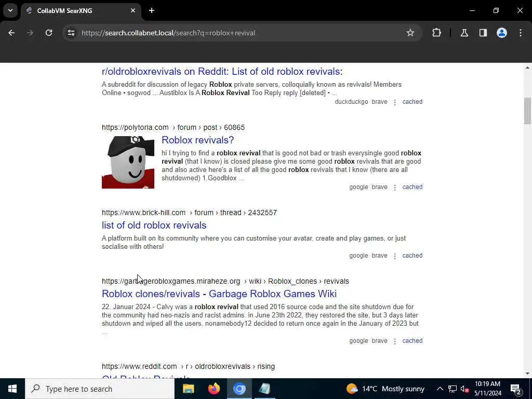Image resolution: width=532 pixels, height=399 pixels.
Task: Click 'duckduckgo' engine label on Reddit result
Action: pos(351,102)
